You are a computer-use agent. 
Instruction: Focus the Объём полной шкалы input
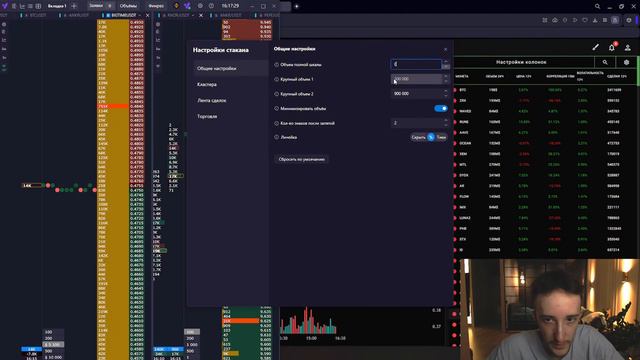coord(416,64)
